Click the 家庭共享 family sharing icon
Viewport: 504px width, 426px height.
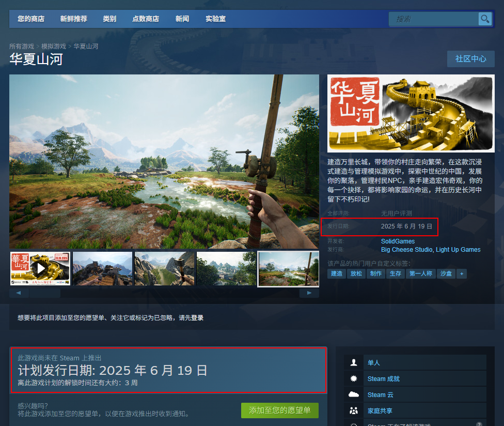coord(354,410)
